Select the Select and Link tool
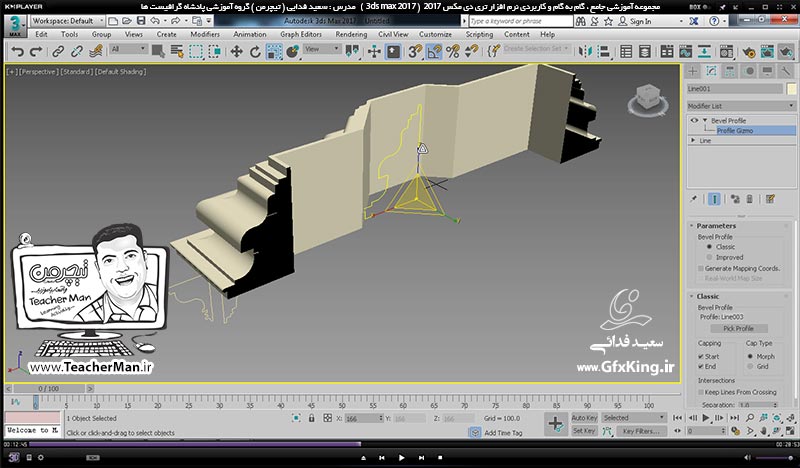This screenshot has width=800, height=468. [58, 52]
